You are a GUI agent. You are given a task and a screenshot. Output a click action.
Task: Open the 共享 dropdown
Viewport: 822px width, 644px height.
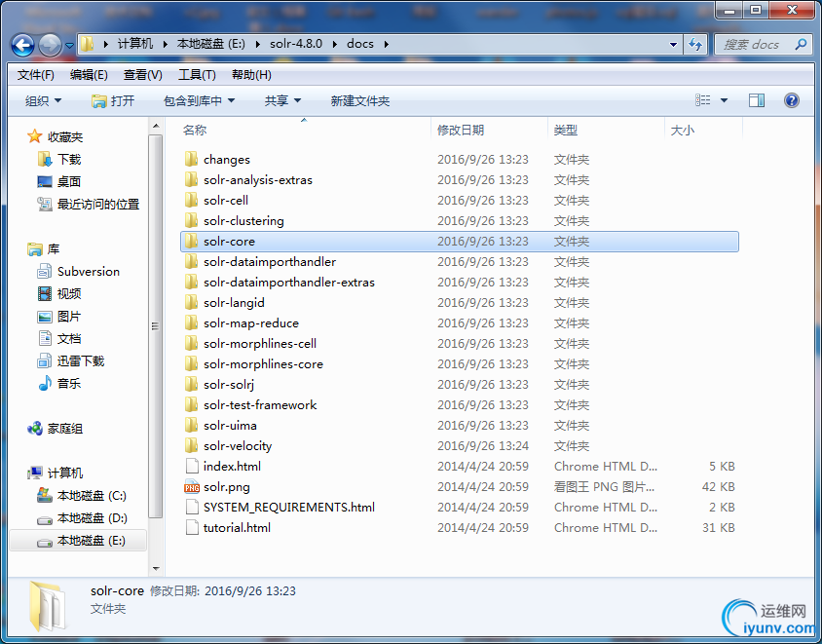point(282,100)
